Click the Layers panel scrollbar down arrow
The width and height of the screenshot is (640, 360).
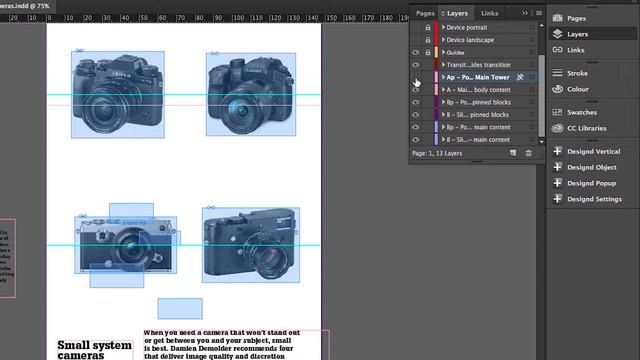click(542, 142)
